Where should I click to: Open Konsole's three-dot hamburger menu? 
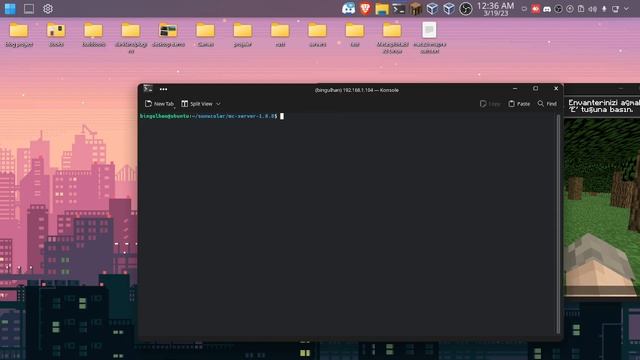(x=163, y=89)
